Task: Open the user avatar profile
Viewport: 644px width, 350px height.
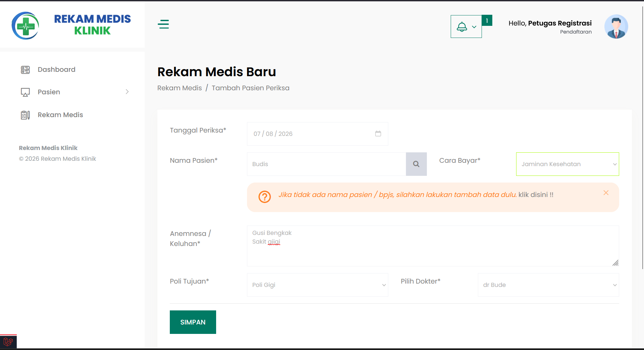Action: tap(616, 27)
